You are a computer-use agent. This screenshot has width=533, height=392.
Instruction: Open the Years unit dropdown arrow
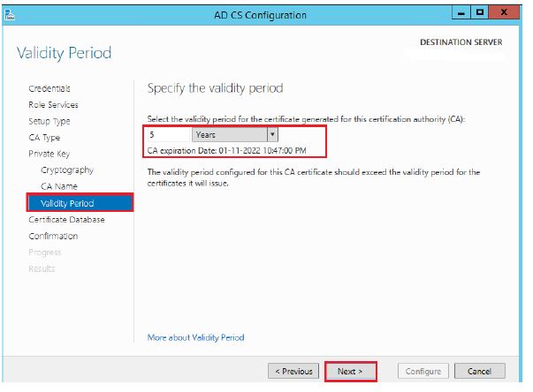click(x=272, y=134)
